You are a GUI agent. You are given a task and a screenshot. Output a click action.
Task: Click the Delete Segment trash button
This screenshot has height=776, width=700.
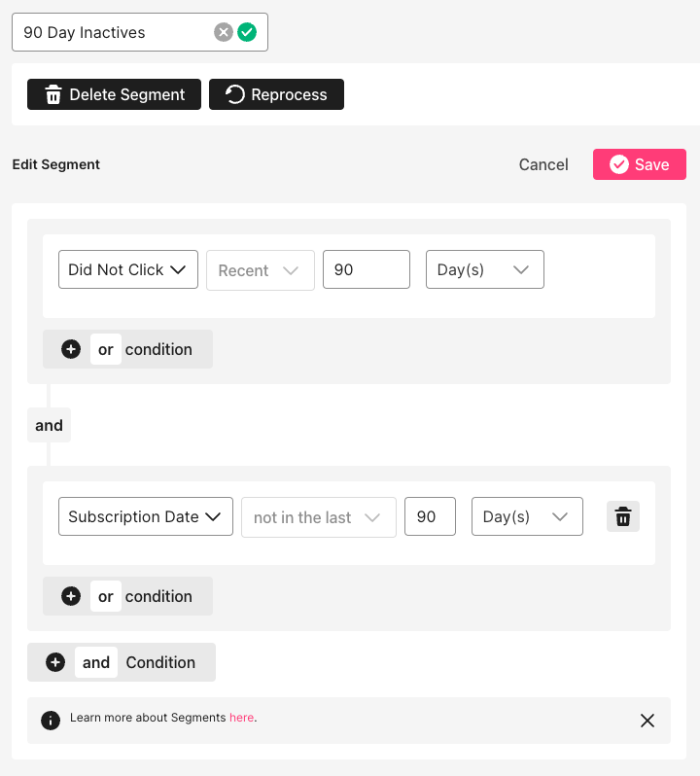114,94
